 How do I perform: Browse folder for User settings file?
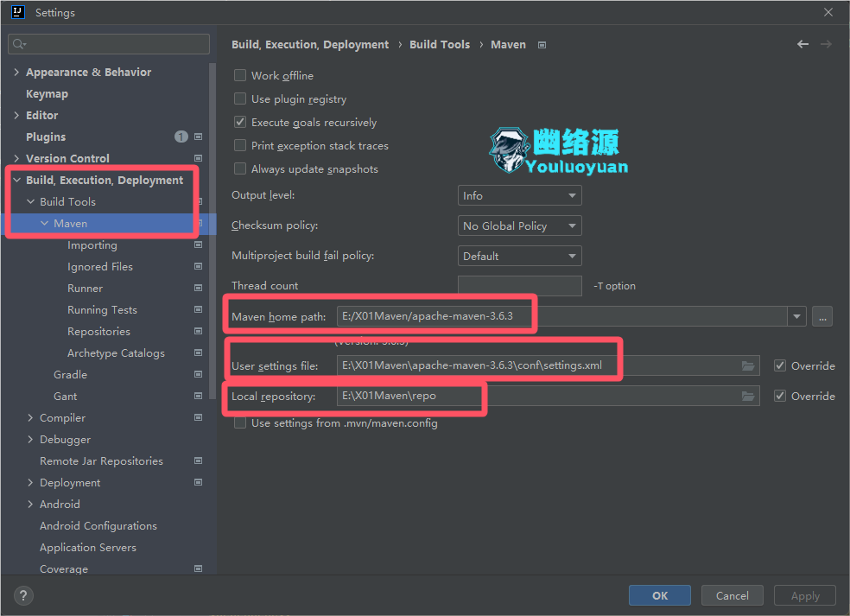tap(748, 366)
